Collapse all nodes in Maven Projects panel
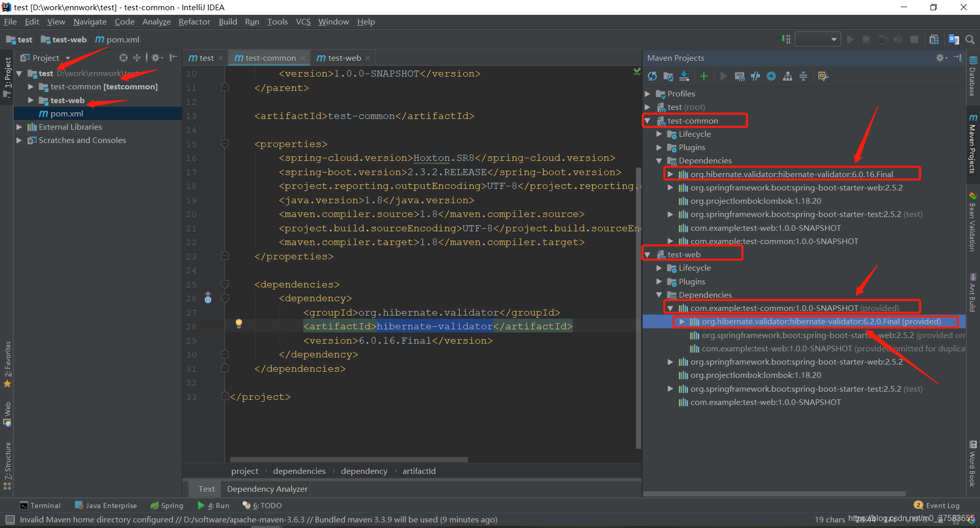980x528 pixels. pyautogui.click(x=803, y=76)
